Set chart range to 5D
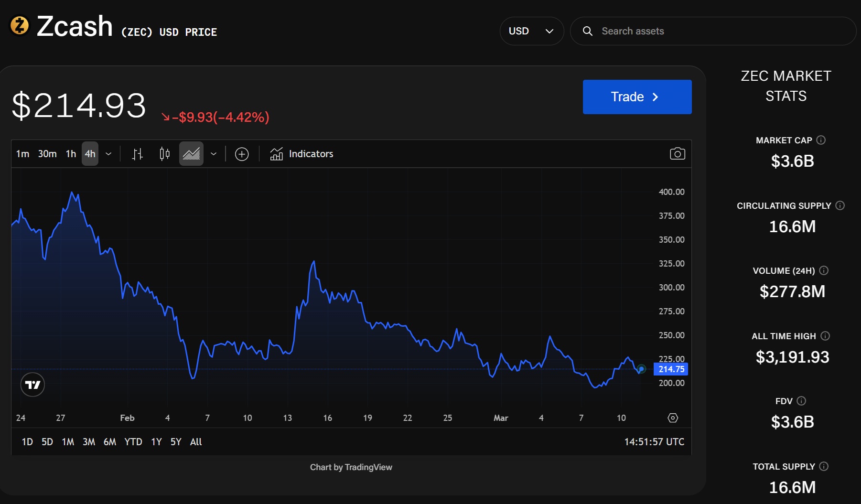 [x=47, y=442]
